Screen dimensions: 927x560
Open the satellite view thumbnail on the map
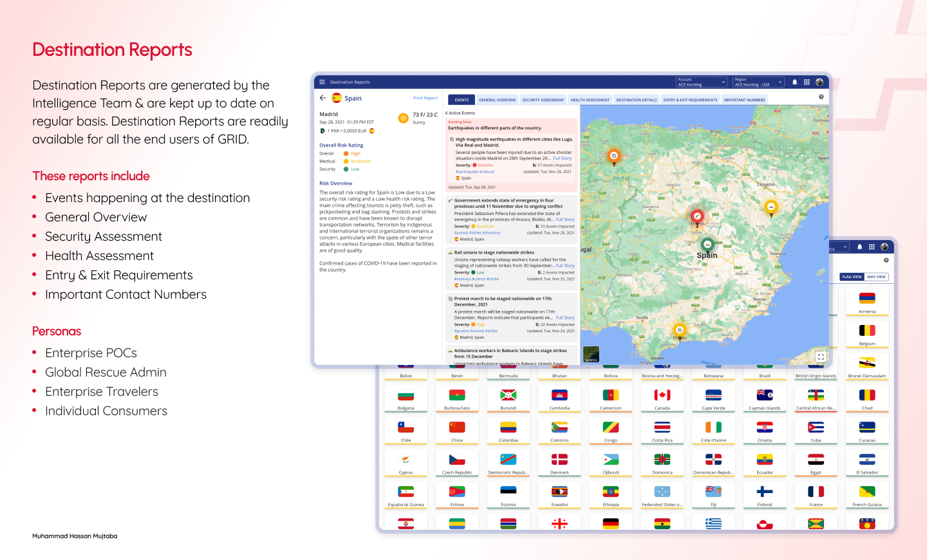click(590, 353)
